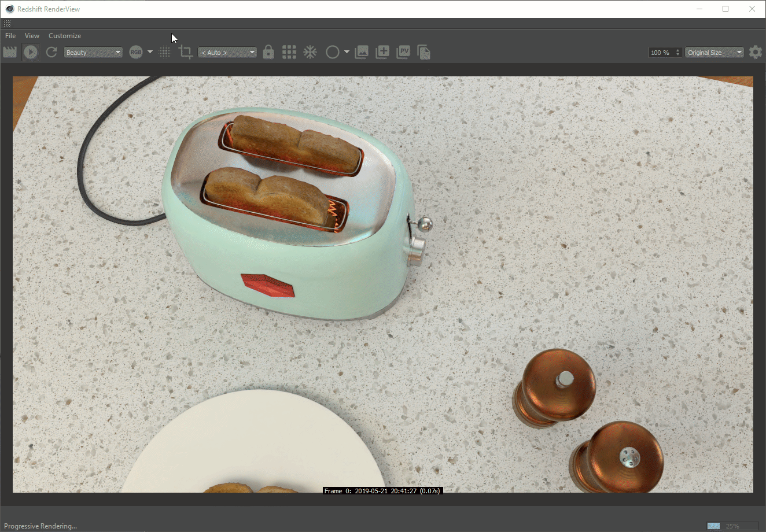Open the settings gear icon
This screenshot has width=766, height=532.
pos(756,52)
